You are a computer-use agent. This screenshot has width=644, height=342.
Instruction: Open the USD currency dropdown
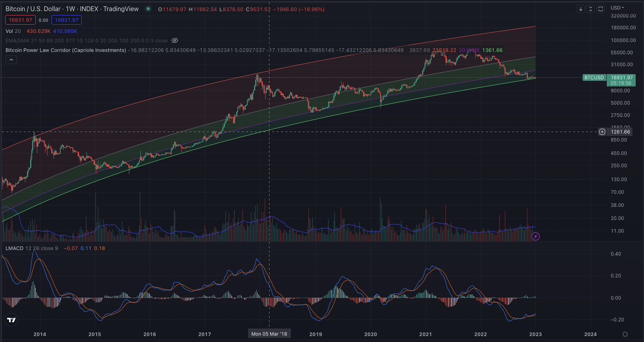pos(617,8)
